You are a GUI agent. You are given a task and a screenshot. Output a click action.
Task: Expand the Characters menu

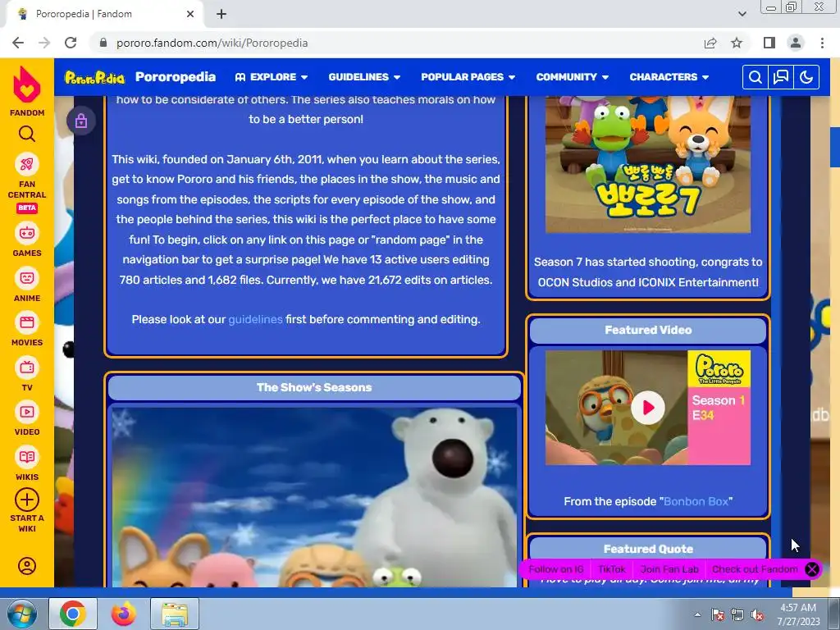tap(669, 77)
